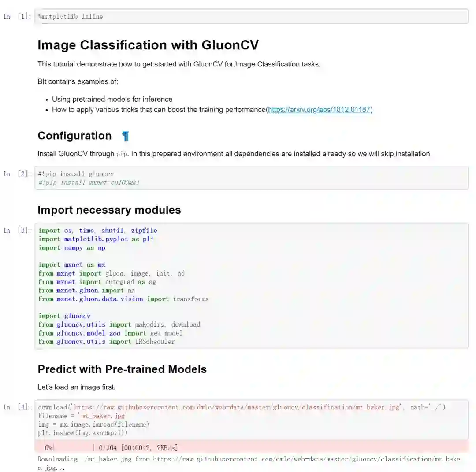Select the In [1] cell prompt
Screen dimensions: 476x472
[17, 17]
